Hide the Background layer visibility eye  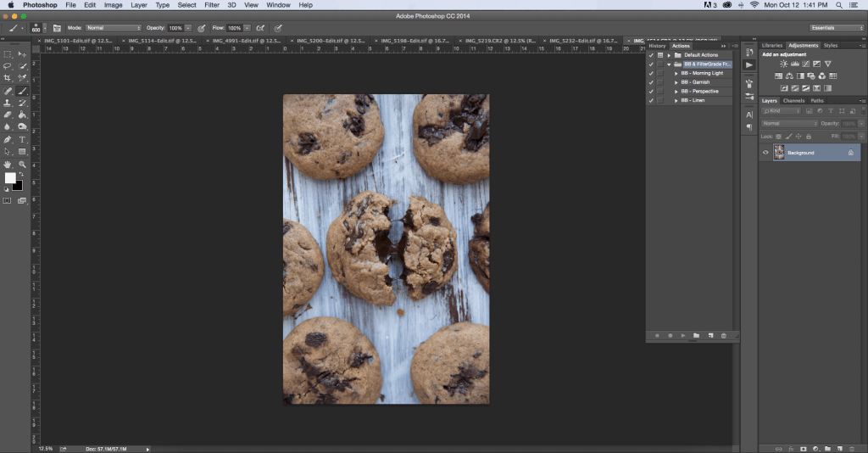point(765,153)
